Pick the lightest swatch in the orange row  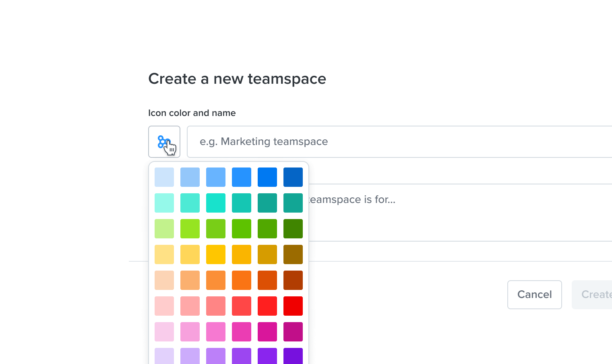pos(164,280)
